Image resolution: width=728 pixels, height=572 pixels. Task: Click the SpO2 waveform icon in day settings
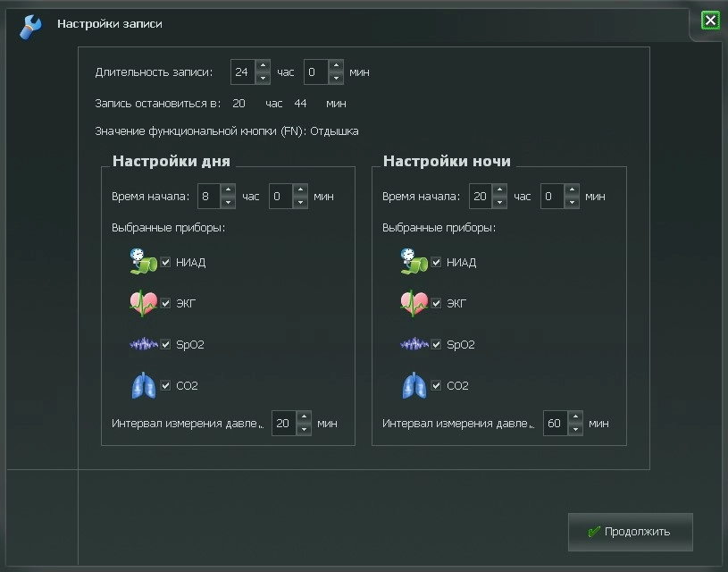point(144,344)
